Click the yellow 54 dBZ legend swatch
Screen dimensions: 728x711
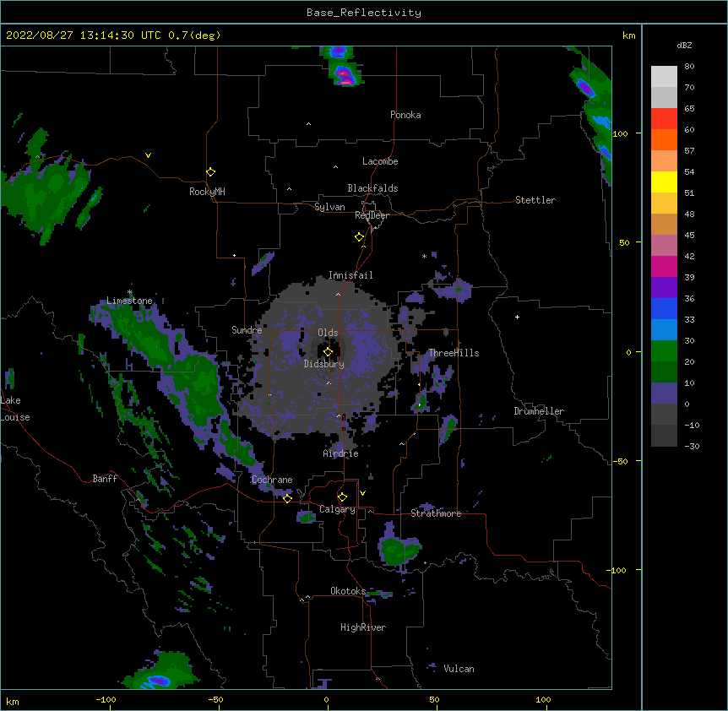(x=664, y=182)
